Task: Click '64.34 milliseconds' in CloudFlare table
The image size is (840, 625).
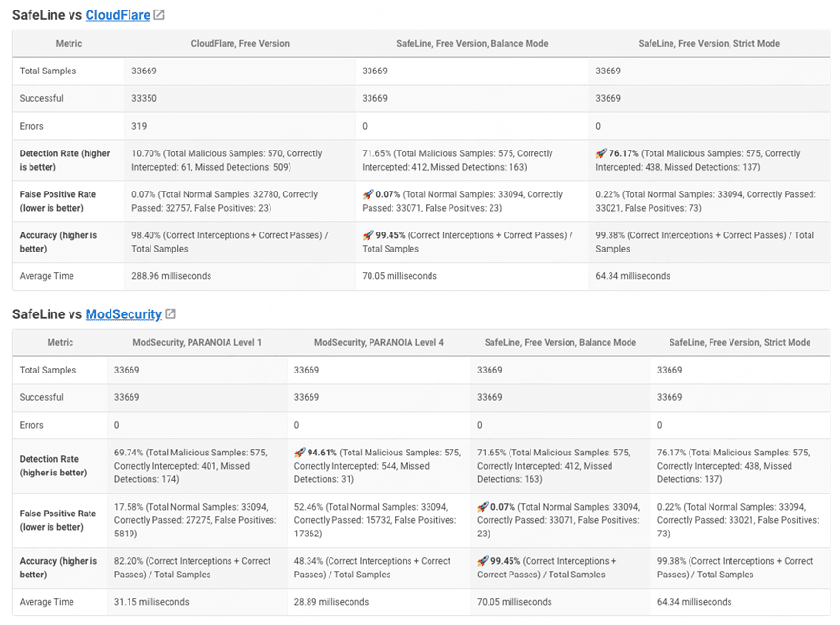Action: [x=632, y=276]
